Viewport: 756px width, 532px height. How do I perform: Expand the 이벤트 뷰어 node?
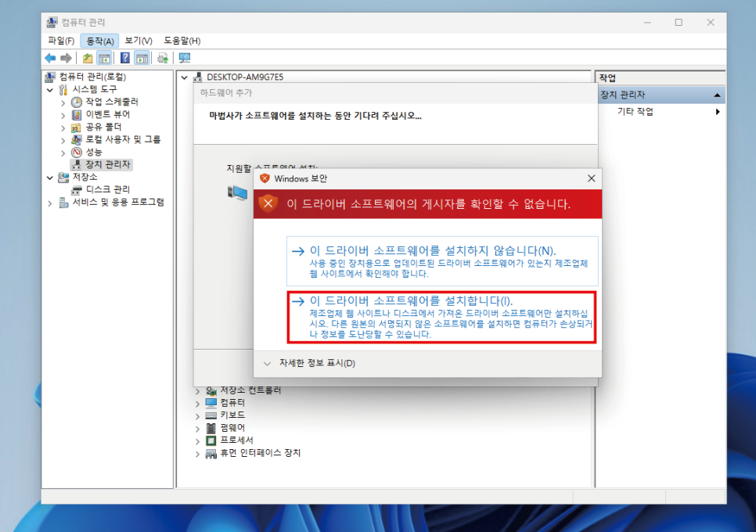click(x=63, y=115)
